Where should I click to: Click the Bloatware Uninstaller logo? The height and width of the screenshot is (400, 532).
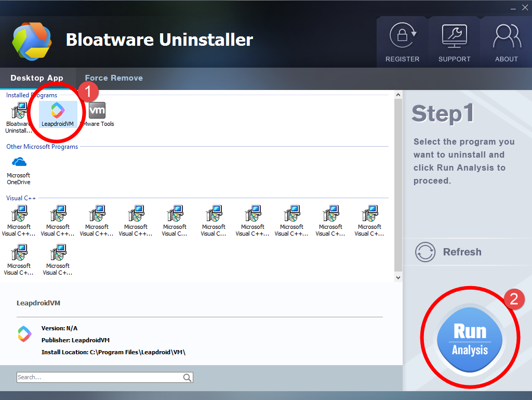(x=32, y=42)
